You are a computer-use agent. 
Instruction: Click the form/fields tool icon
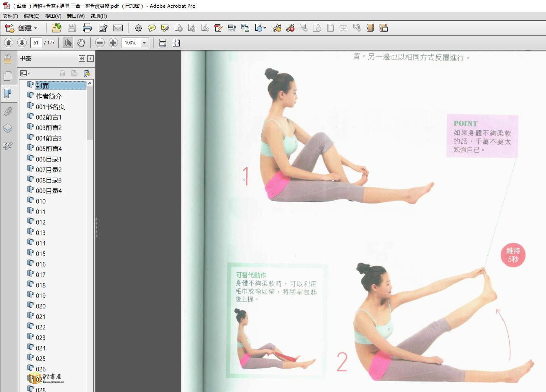232,28
